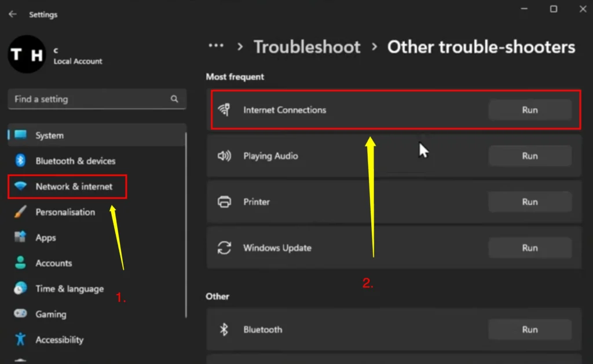Viewport: 593px width, 364px height.
Task: Run the Internet Connections troubleshooter
Action: coord(530,109)
